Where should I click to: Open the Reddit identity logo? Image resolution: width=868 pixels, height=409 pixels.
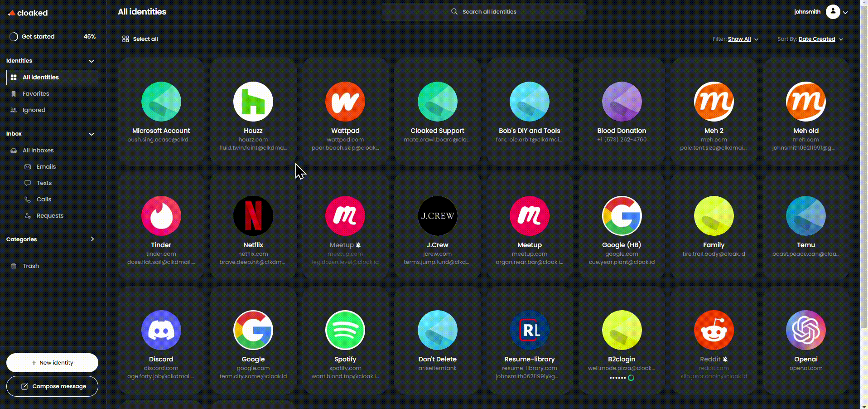(x=714, y=330)
